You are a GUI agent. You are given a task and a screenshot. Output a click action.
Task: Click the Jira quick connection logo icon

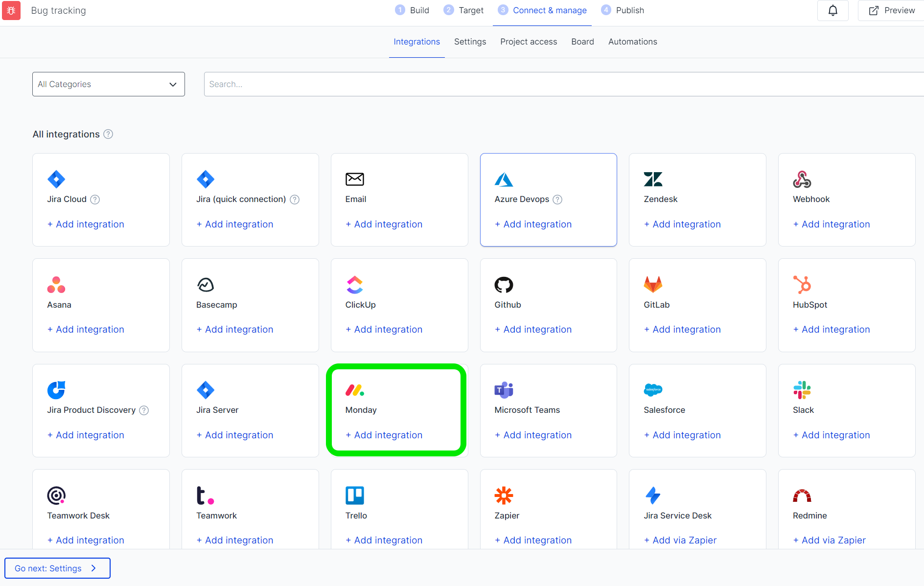206,179
